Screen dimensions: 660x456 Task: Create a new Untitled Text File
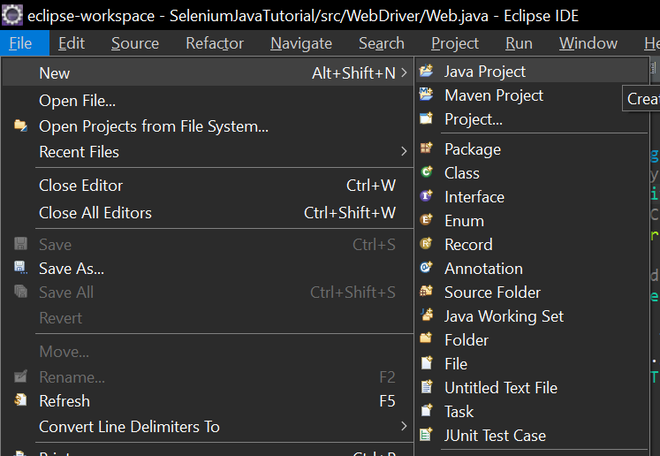[501, 387]
